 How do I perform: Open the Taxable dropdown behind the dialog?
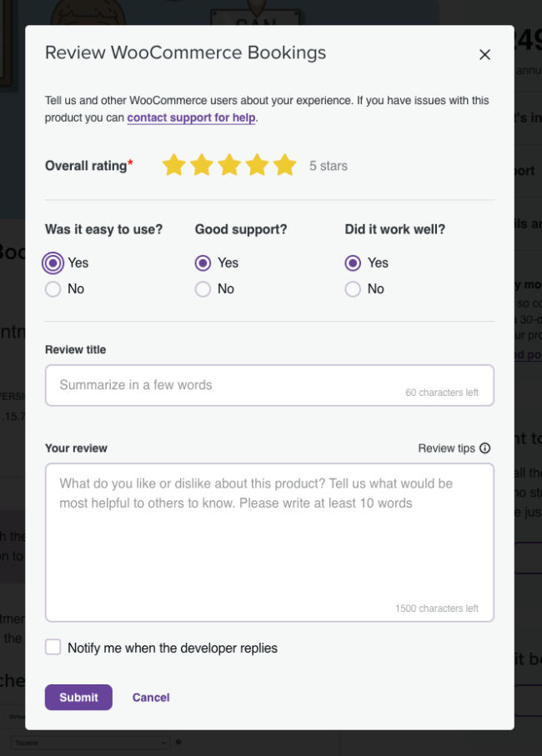pyautogui.click(x=91, y=743)
